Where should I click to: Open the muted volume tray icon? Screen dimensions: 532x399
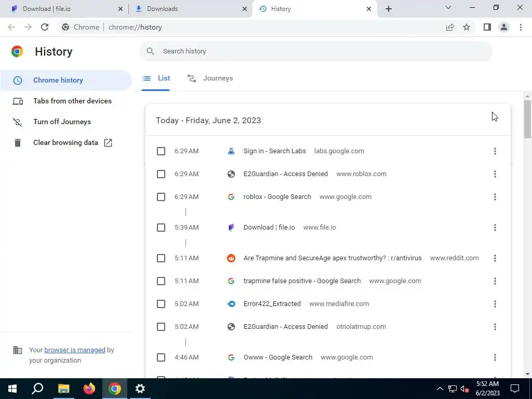pyautogui.click(x=464, y=389)
